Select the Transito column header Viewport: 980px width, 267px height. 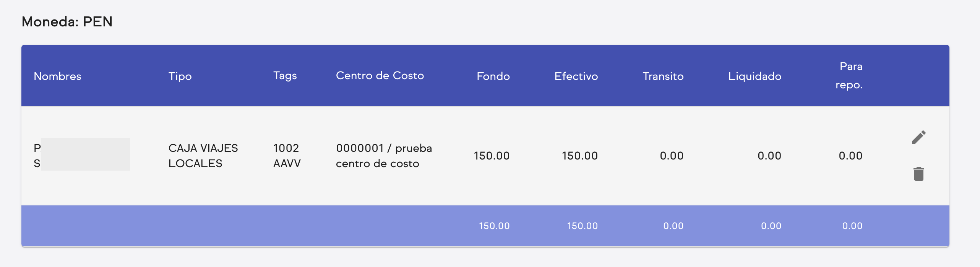click(x=663, y=76)
